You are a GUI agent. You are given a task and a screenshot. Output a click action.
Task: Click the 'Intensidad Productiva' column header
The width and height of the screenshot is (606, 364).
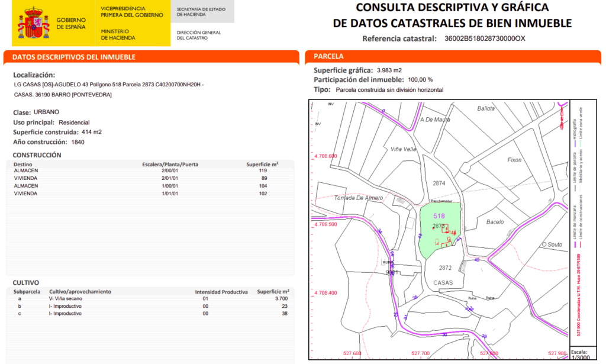221,292
